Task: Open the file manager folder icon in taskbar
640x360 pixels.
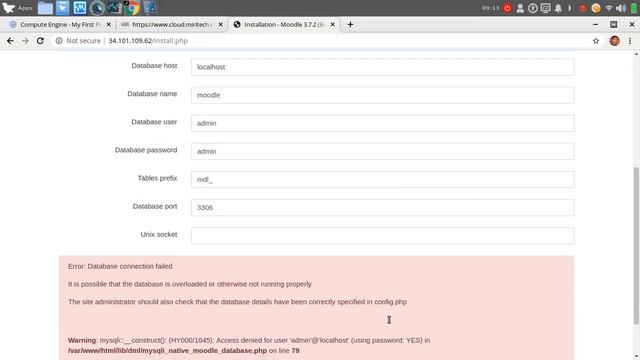Action: 45,8
